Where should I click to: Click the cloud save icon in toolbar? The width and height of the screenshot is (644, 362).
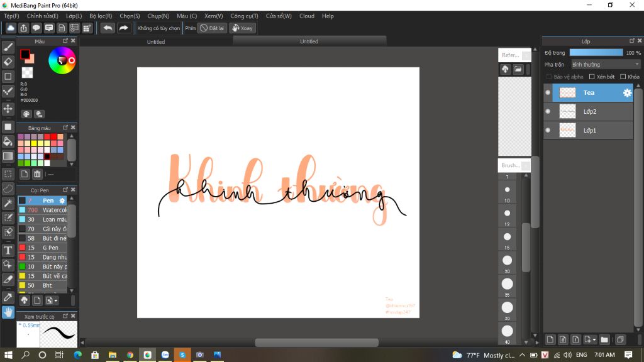point(11,28)
